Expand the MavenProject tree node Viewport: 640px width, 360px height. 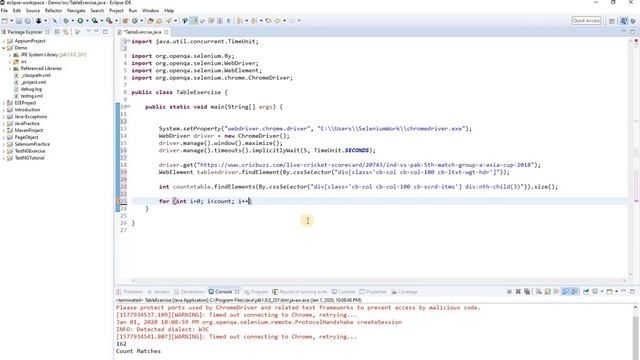coord(4,130)
